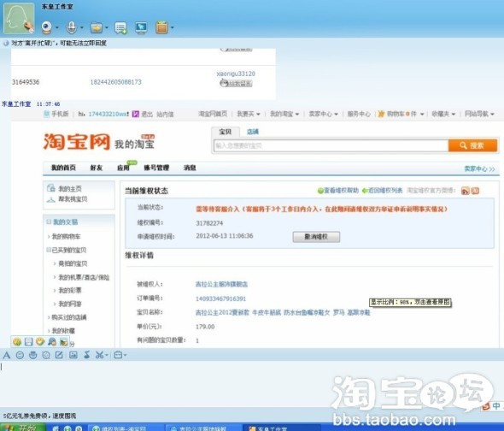Click the 退出 logout link
Image resolution: width=504 pixels, height=431 pixels.
pyautogui.click(x=147, y=114)
